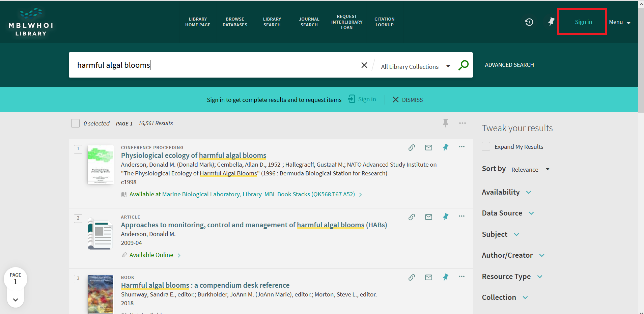Viewport: 644px width, 314px height.
Task: Open saved items pin in header
Action: (x=551, y=22)
